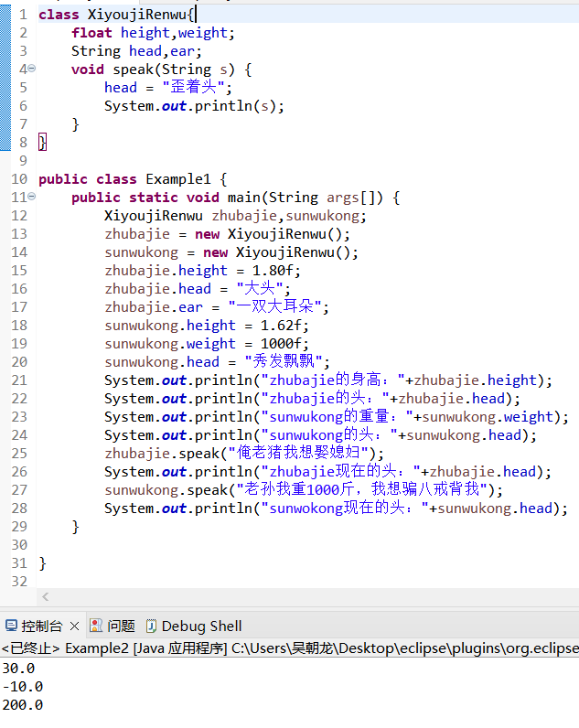The height and width of the screenshot is (728, 579).
Task: Click the highlighted closing brace on line 8
Action: (x=42, y=143)
